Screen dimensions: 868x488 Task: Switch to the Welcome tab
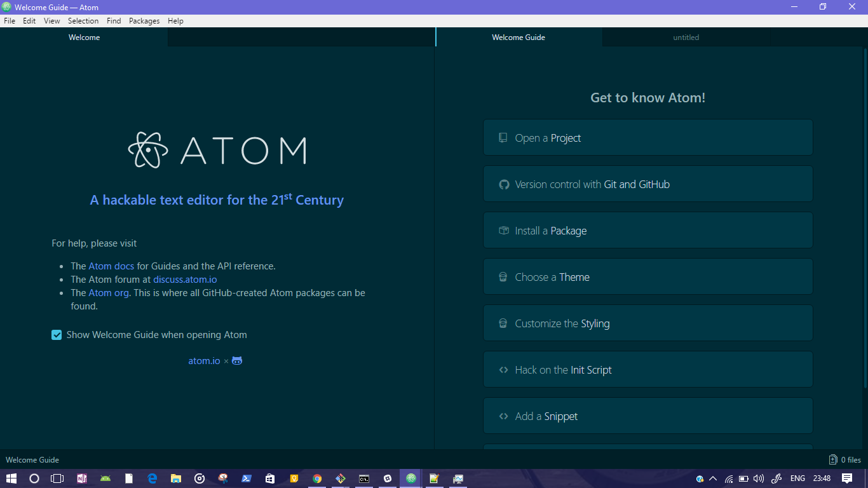coord(84,37)
